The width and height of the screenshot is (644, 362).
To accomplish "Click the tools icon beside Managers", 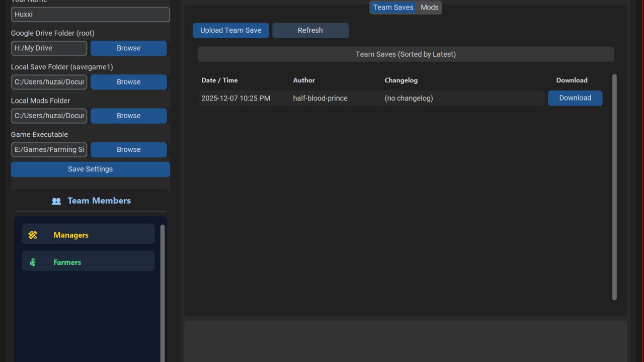I will click(32, 234).
